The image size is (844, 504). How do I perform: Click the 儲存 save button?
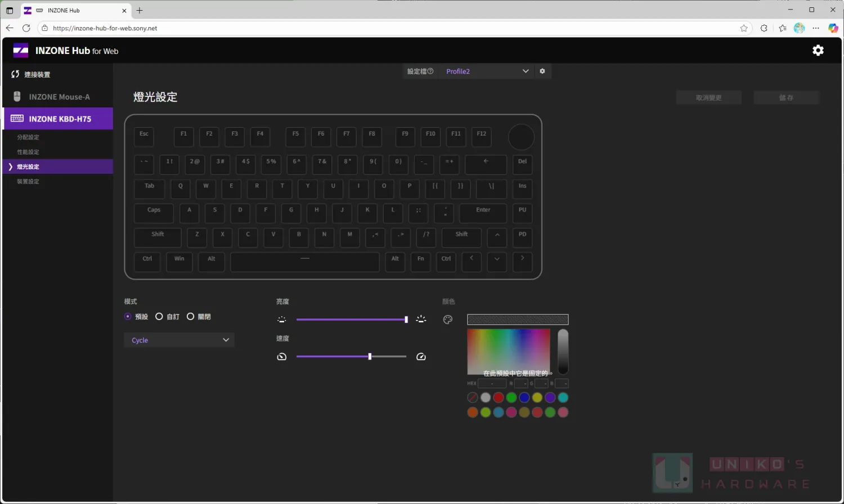(x=786, y=98)
